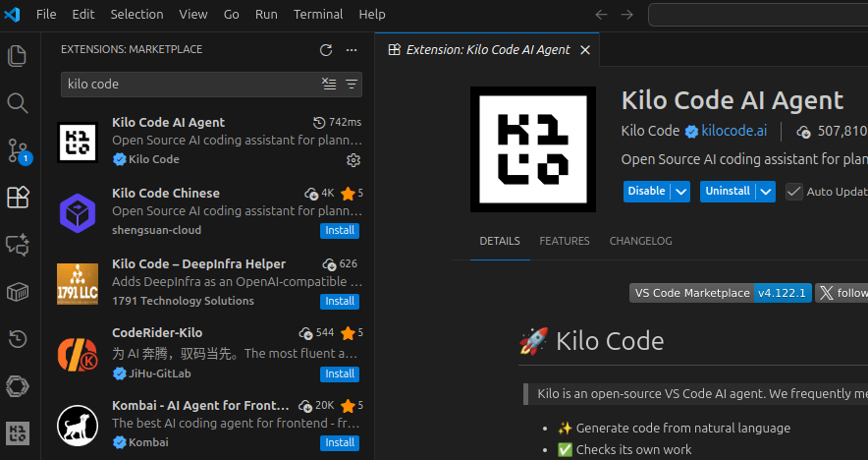Open the View menu

coord(193,15)
